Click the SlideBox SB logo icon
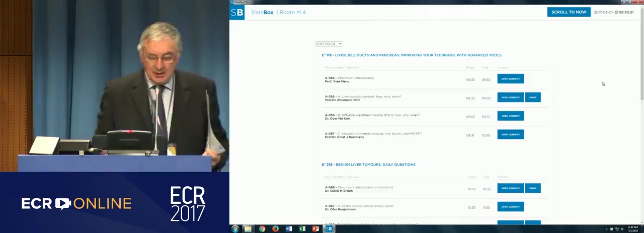644x233 pixels. [x=237, y=13]
